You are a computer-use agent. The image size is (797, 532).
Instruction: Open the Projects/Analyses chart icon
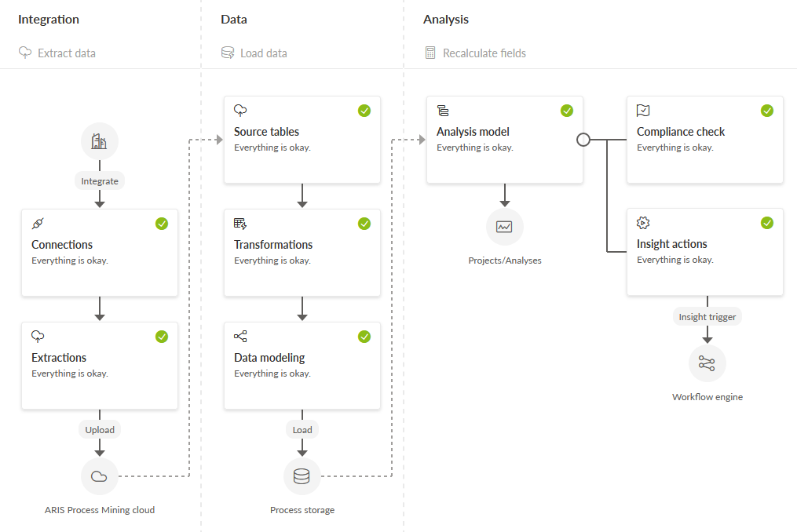[x=504, y=227]
